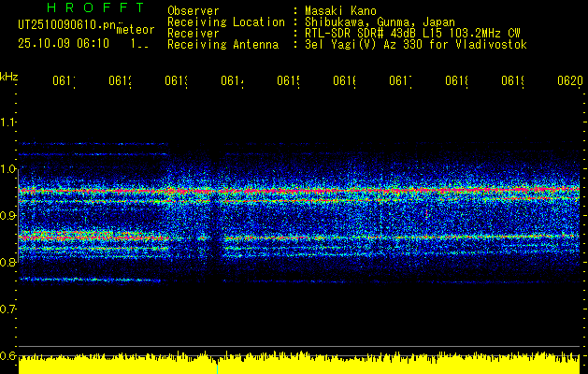The height and width of the screenshot is (374, 588).
Task: Select 3el Yagi(V) Az 330 antenna text
Action: click(416, 45)
